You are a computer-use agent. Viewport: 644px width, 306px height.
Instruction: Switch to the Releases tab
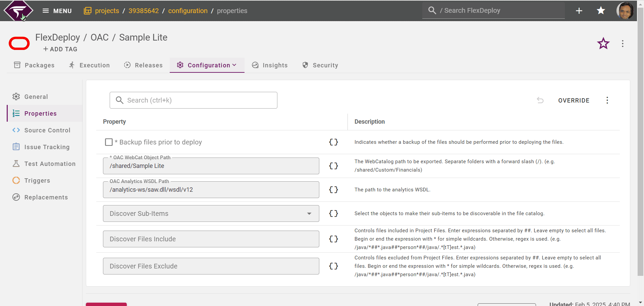pos(143,65)
